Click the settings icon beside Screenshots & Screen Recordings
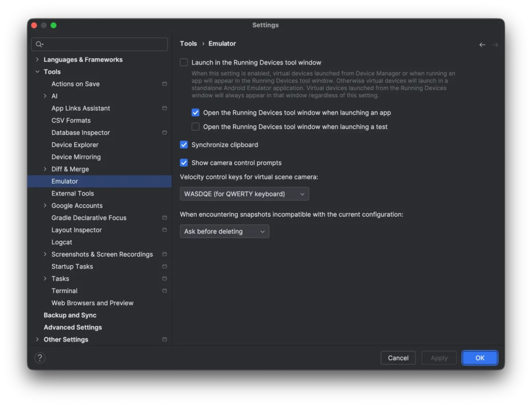The width and height of the screenshot is (532, 406). (x=164, y=254)
